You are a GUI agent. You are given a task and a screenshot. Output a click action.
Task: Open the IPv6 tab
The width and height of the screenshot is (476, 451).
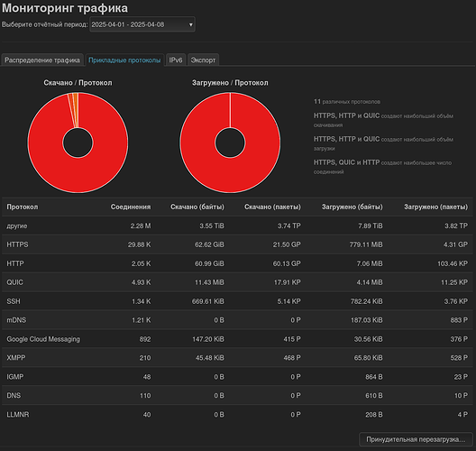176,60
